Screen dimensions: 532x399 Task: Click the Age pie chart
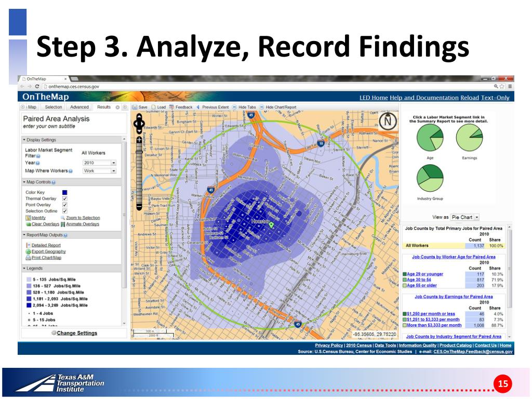[x=430, y=137]
